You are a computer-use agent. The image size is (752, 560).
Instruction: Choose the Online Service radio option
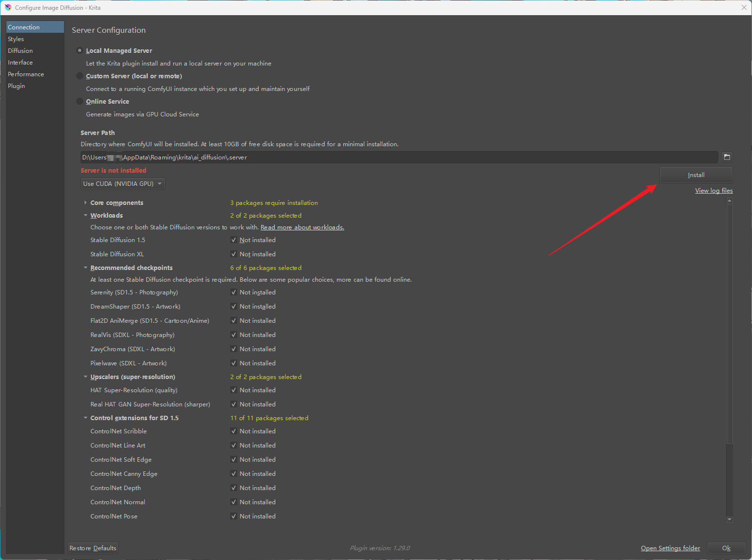80,101
